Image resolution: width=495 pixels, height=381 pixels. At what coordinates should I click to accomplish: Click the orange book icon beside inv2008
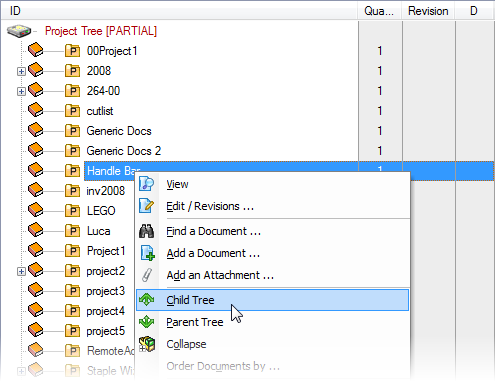pos(35,190)
